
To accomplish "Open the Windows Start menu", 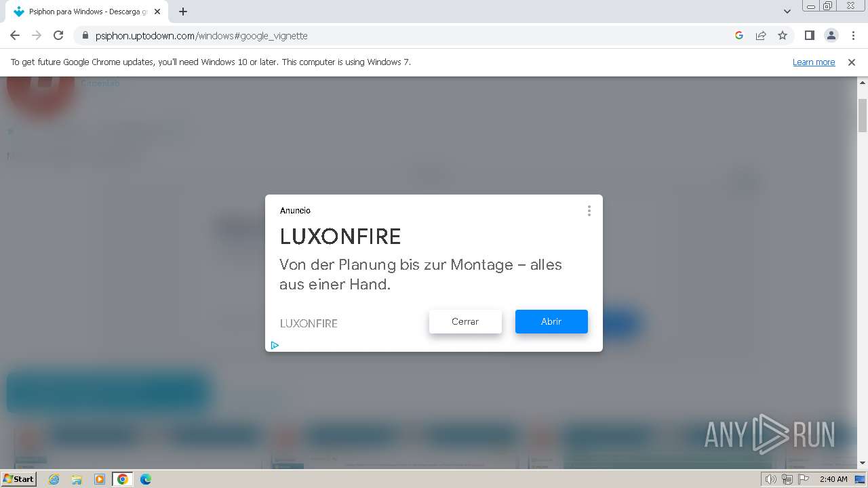I will coord(18,479).
